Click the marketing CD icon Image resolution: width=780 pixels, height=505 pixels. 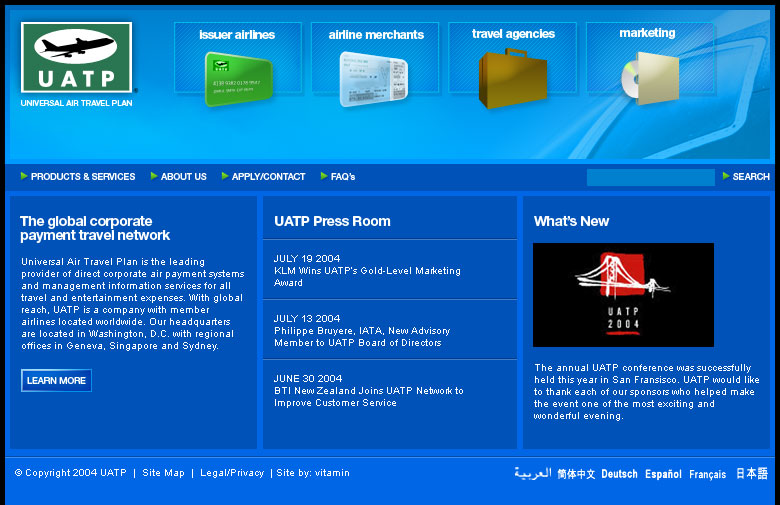pyautogui.click(x=649, y=78)
